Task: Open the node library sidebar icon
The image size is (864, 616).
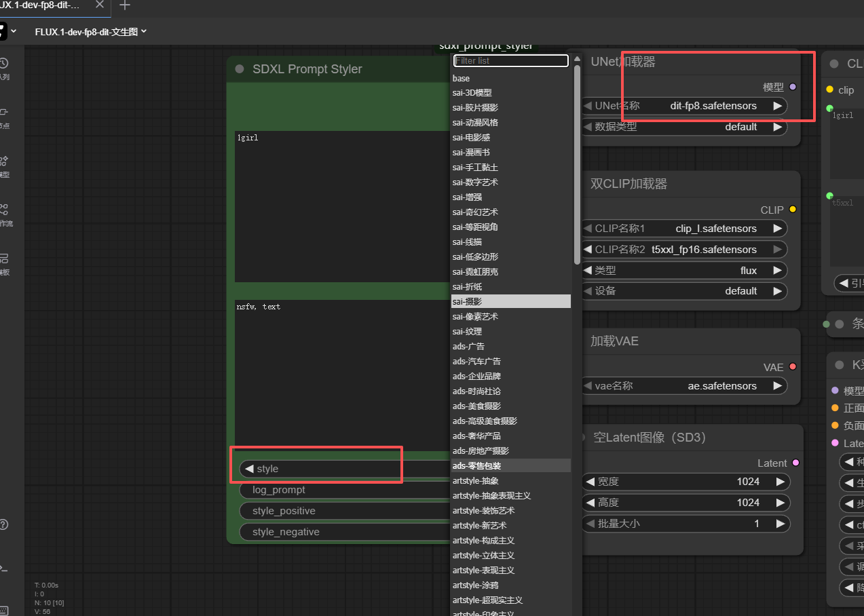Action: click(x=4, y=115)
